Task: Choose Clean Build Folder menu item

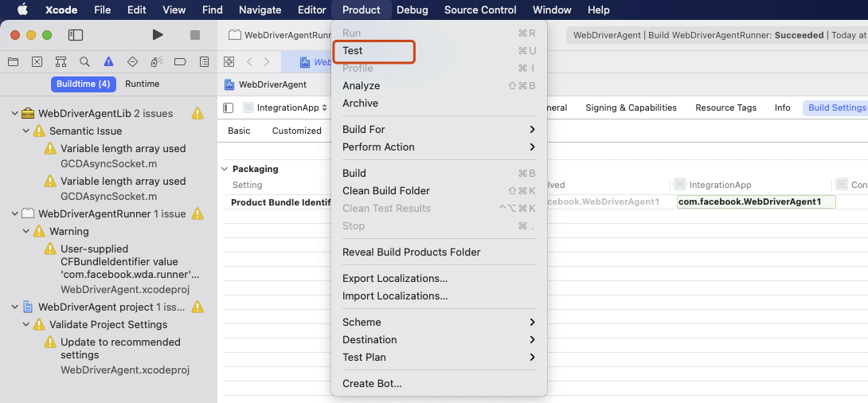Action: pyautogui.click(x=439, y=191)
